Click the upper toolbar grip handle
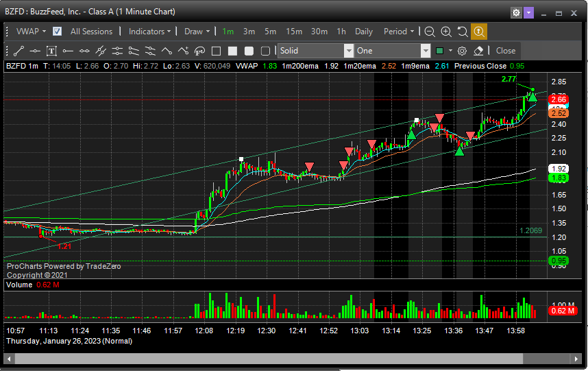Screen dimensions: 588x371 point(7,32)
